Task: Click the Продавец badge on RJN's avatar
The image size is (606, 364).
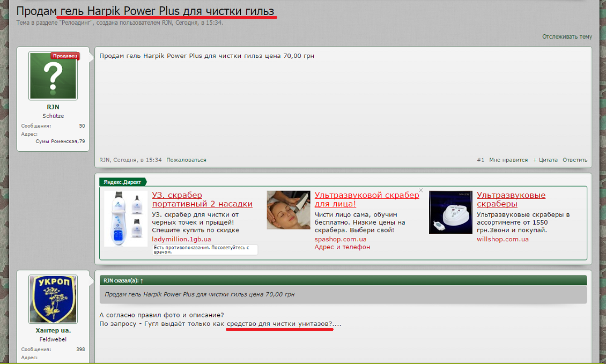Action: point(65,56)
